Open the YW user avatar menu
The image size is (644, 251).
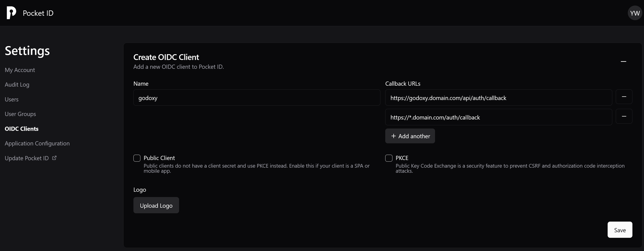635,13
